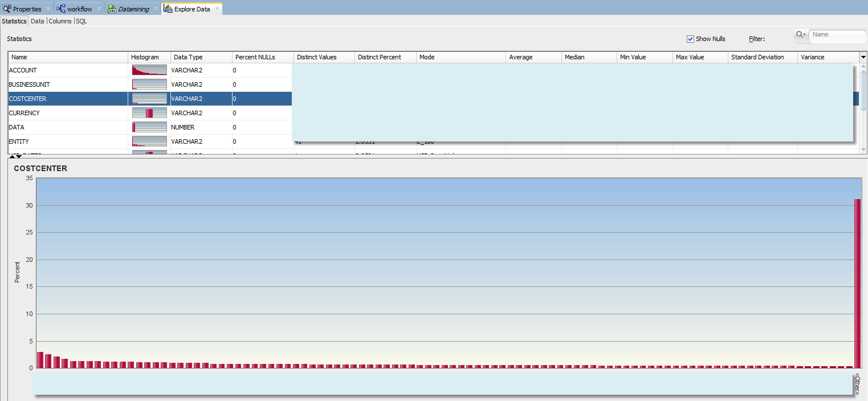The image size is (868, 401).
Task: Click the Properties tab icon
Action: click(x=7, y=9)
